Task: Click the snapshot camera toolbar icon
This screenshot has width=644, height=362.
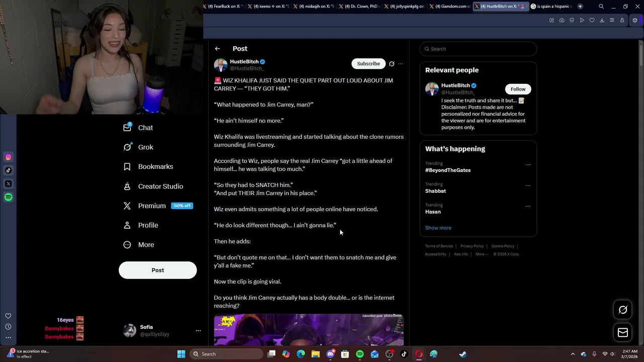Action: [x=561, y=20]
